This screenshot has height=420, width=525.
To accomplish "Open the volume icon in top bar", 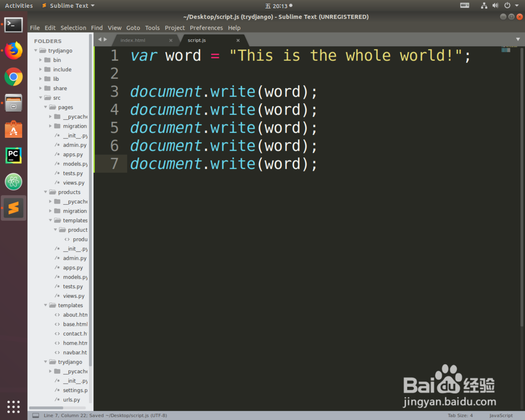I will coord(495,5).
